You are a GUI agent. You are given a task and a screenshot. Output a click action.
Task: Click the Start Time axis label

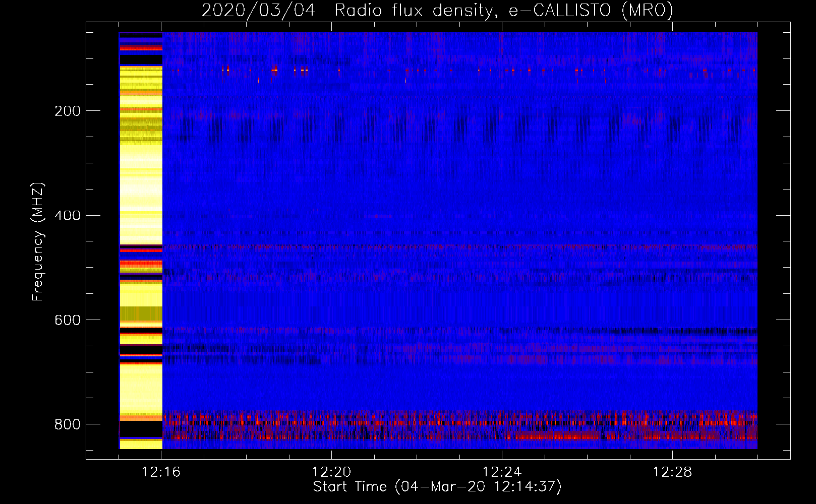point(437,487)
